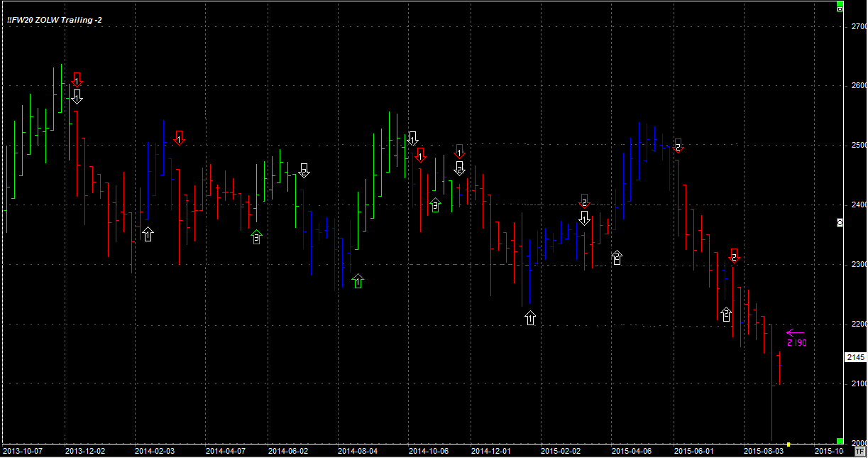
Task: Click the 2014-04-07 date label
Action: tap(226, 451)
